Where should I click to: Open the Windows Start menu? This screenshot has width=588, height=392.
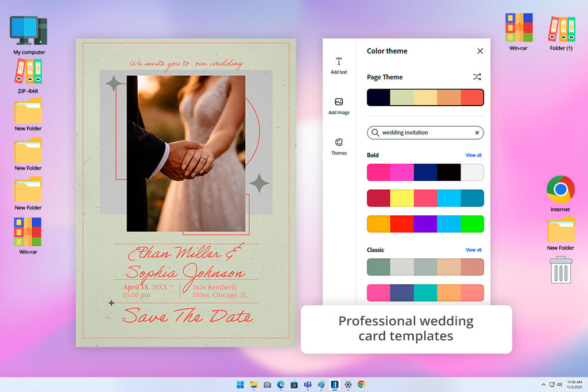click(240, 385)
